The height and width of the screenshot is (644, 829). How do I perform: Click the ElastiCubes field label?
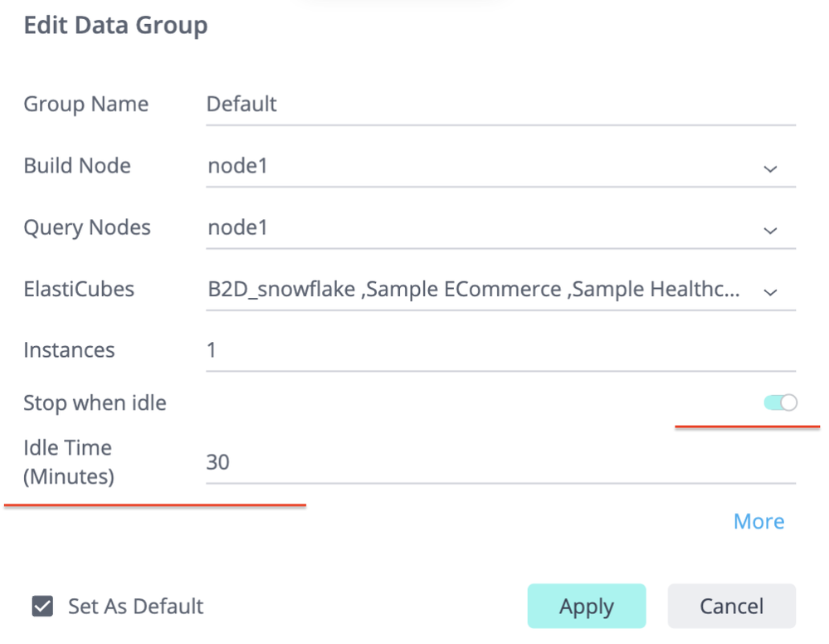[79, 289]
